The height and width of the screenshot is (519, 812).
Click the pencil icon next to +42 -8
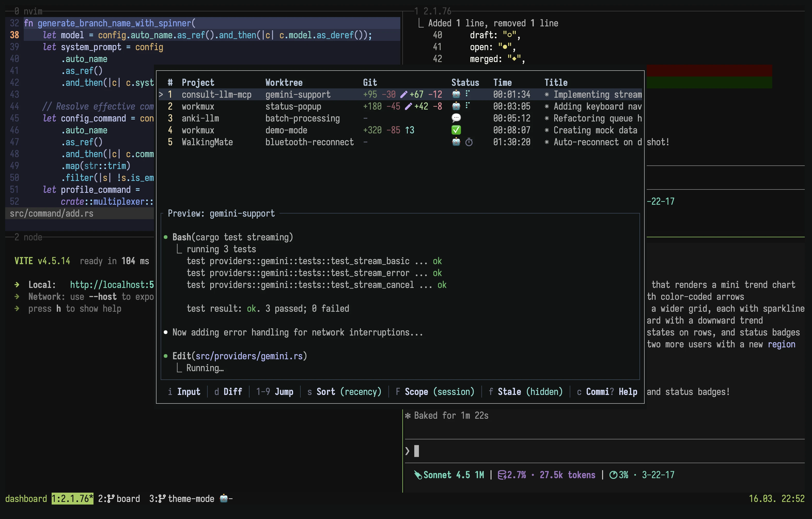pos(408,106)
